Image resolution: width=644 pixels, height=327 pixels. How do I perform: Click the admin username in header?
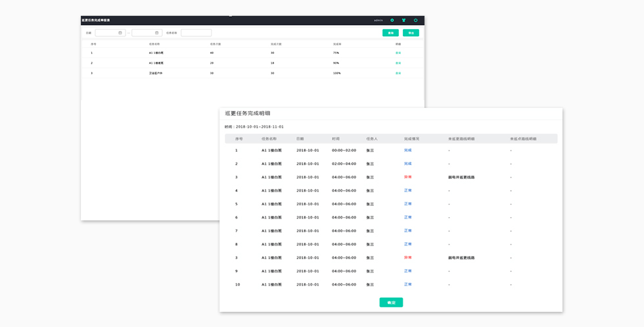click(379, 20)
